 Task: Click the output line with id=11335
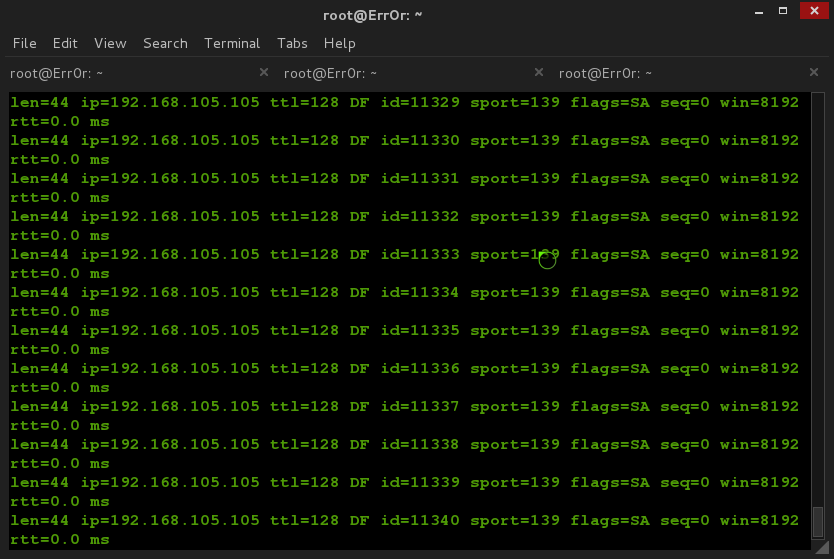[x=405, y=331]
